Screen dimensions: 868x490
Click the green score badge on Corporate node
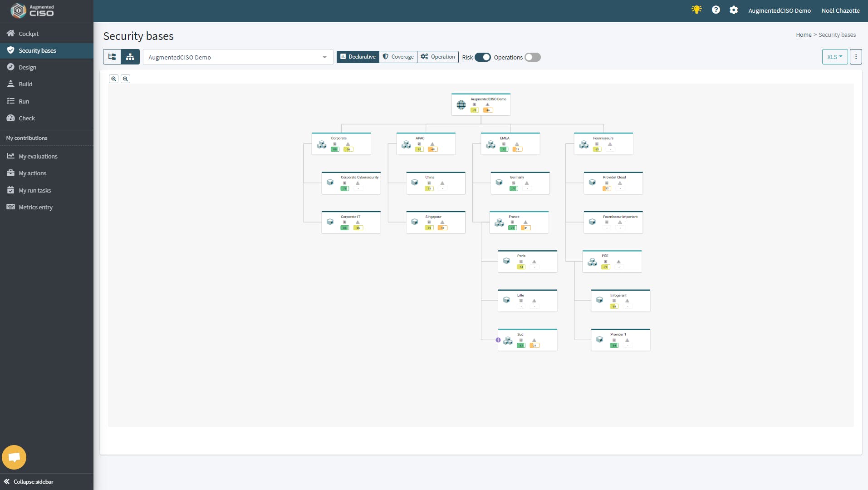(x=335, y=149)
